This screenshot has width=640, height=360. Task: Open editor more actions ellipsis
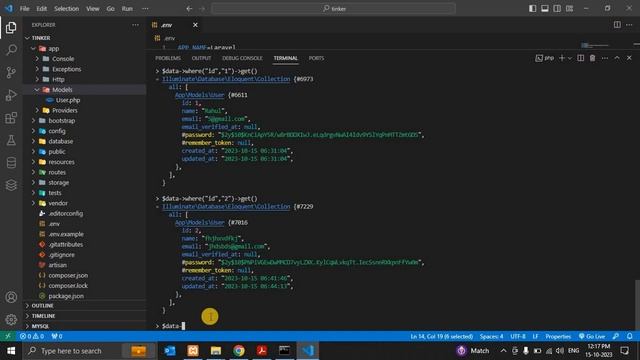(629, 25)
